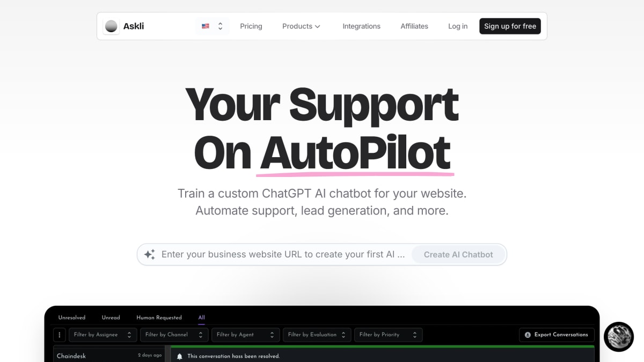644x362 pixels.
Task: Open Filter by Priority dropdown
Action: [389, 335]
